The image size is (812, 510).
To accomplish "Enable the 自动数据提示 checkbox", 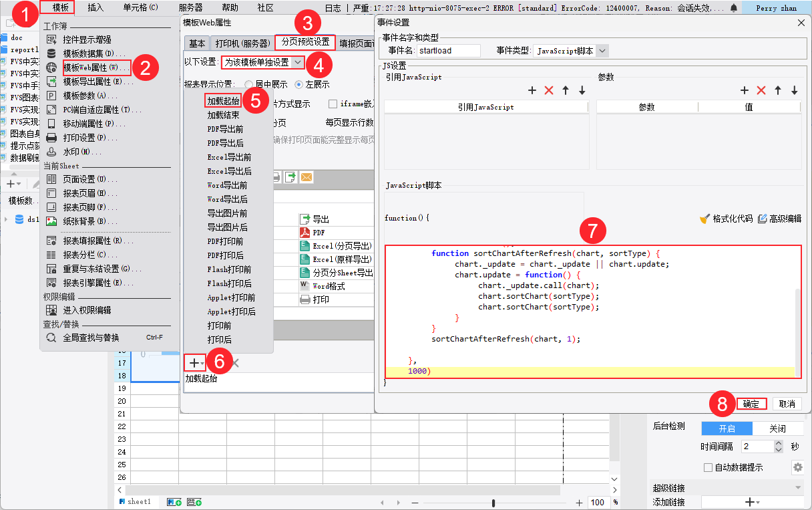I will (708, 467).
